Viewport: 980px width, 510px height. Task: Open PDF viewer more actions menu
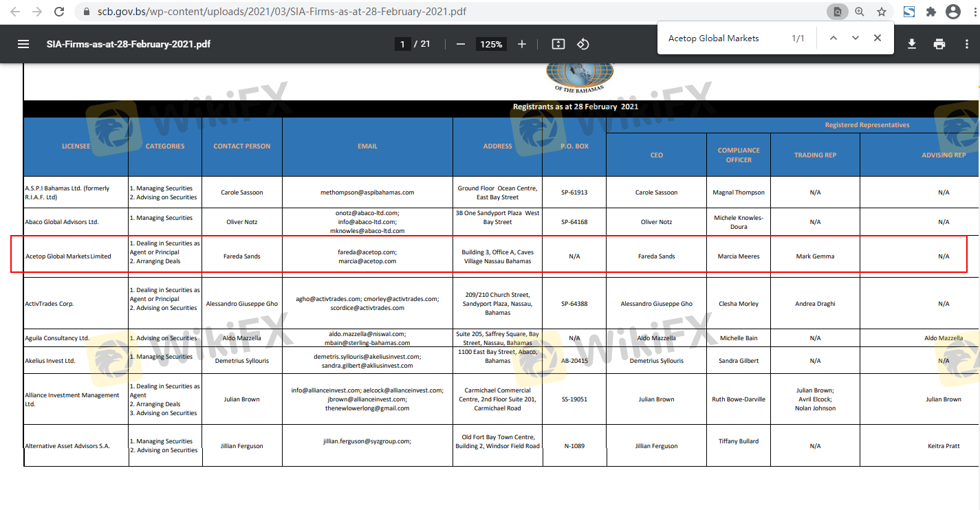tap(967, 44)
